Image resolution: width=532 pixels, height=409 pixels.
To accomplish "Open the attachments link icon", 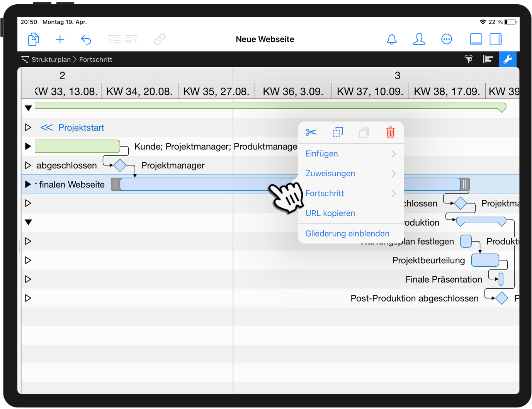I will tap(160, 39).
